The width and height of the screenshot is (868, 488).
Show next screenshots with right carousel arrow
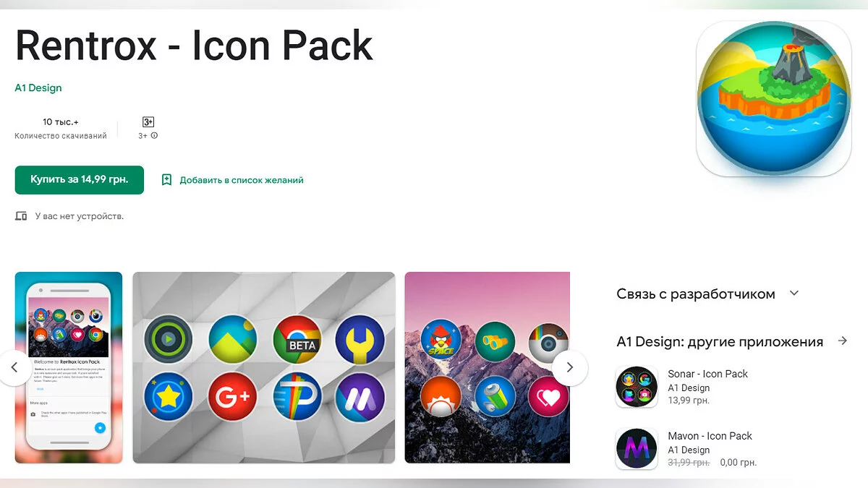(x=569, y=367)
